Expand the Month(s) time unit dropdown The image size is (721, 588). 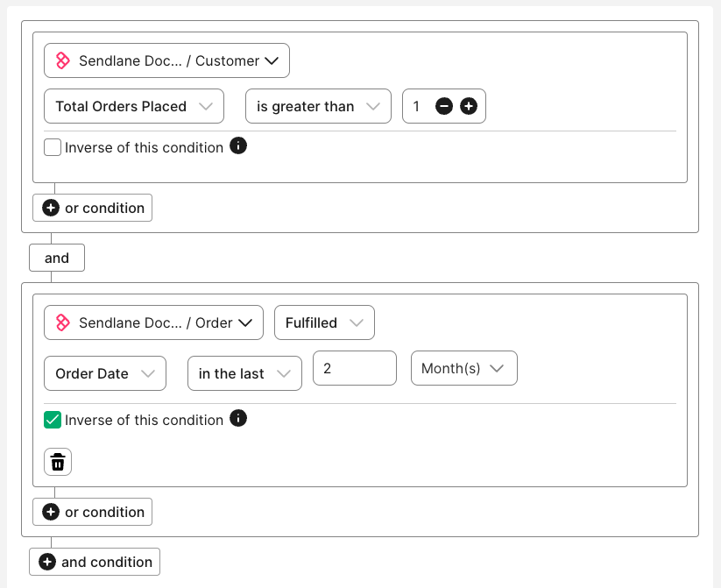[x=463, y=368]
